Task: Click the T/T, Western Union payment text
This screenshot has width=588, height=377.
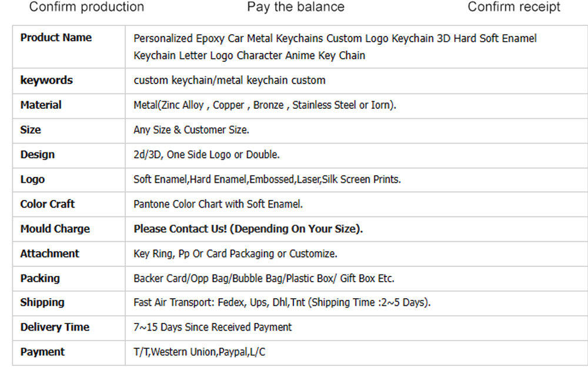Action: [x=199, y=352]
